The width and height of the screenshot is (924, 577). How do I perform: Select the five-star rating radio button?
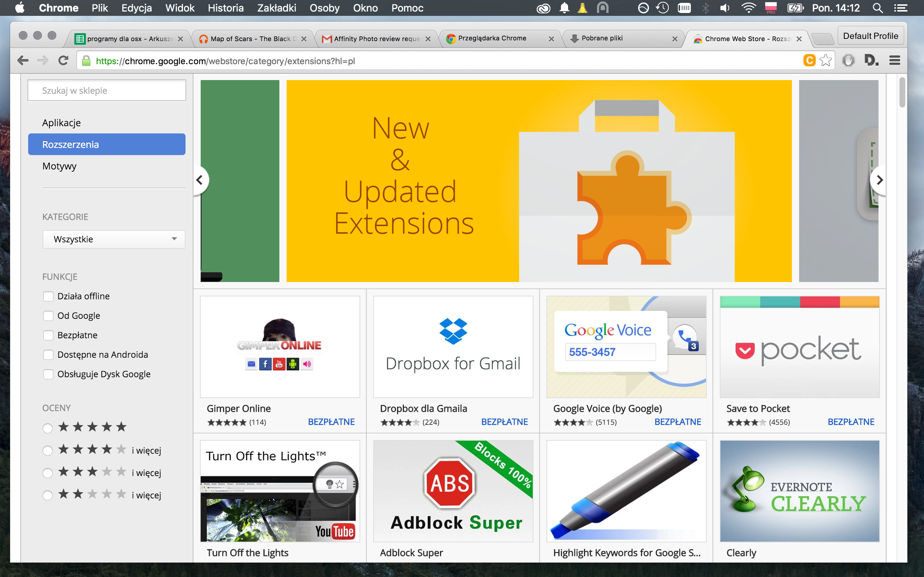47,428
